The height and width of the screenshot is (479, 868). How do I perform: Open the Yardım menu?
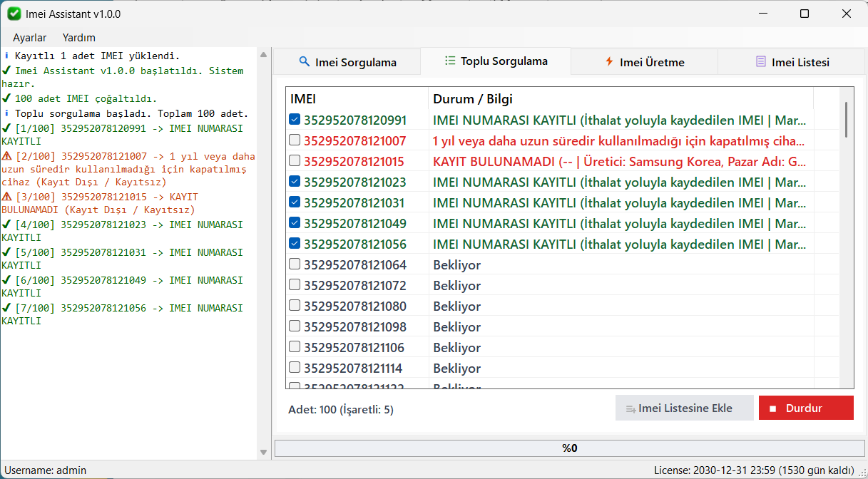pos(79,37)
